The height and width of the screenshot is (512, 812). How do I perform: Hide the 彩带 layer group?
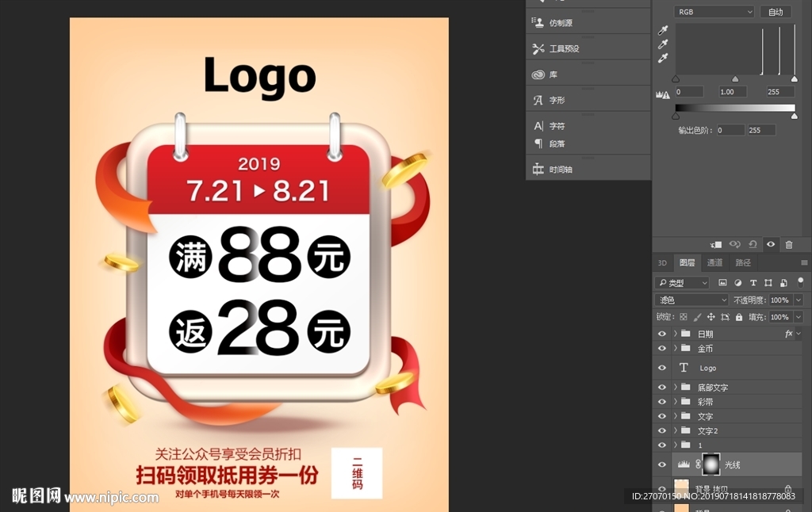click(x=662, y=402)
